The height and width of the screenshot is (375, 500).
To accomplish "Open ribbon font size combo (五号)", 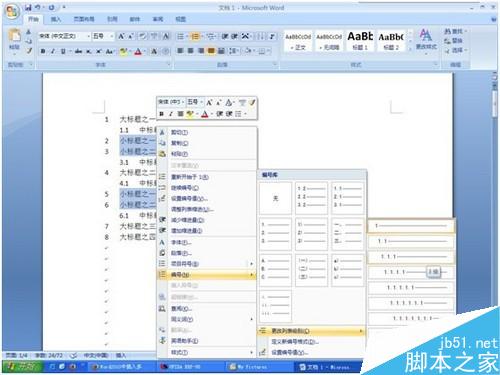I will 103,36.
